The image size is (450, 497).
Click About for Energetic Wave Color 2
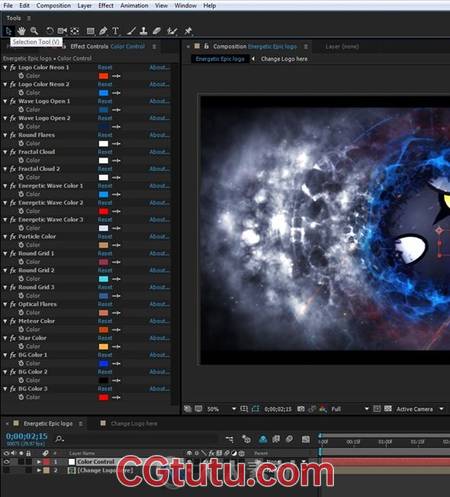click(x=159, y=203)
